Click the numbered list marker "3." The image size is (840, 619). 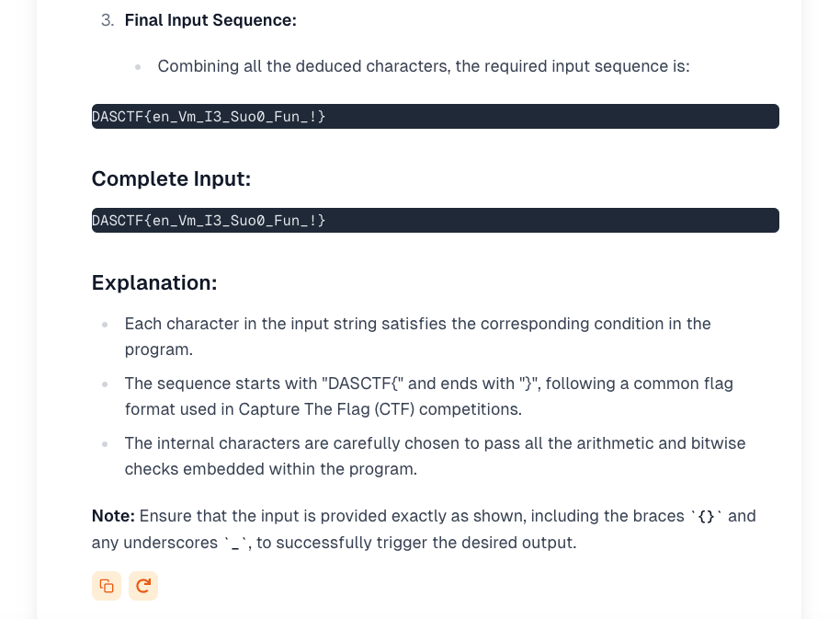(x=108, y=20)
